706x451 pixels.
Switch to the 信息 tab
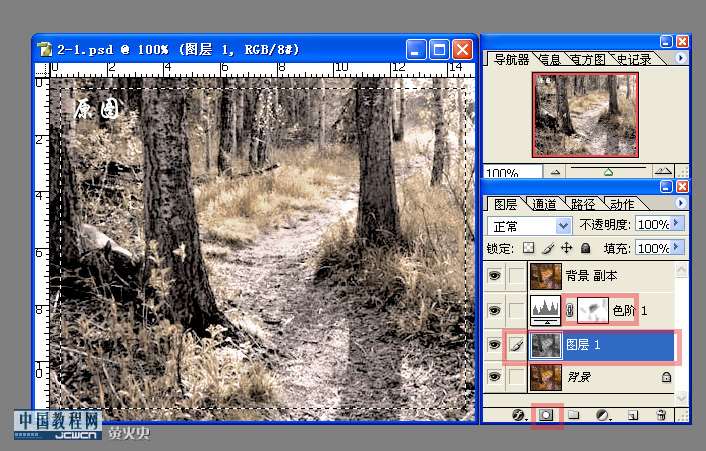point(549,59)
